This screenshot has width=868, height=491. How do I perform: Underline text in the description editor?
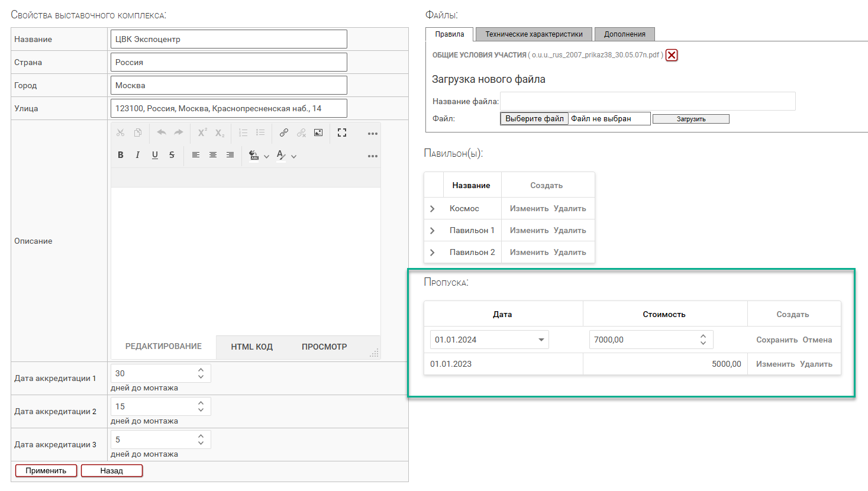click(x=155, y=155)
